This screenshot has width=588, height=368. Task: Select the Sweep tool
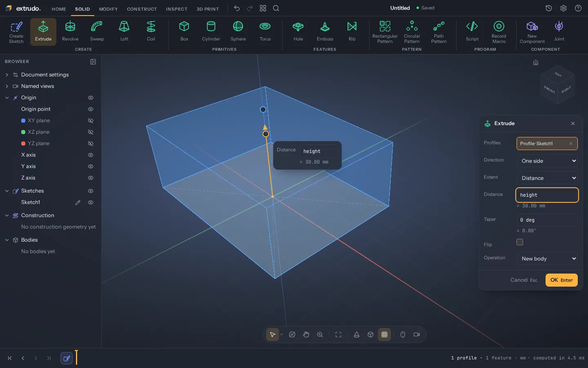(x=97, y=31)
